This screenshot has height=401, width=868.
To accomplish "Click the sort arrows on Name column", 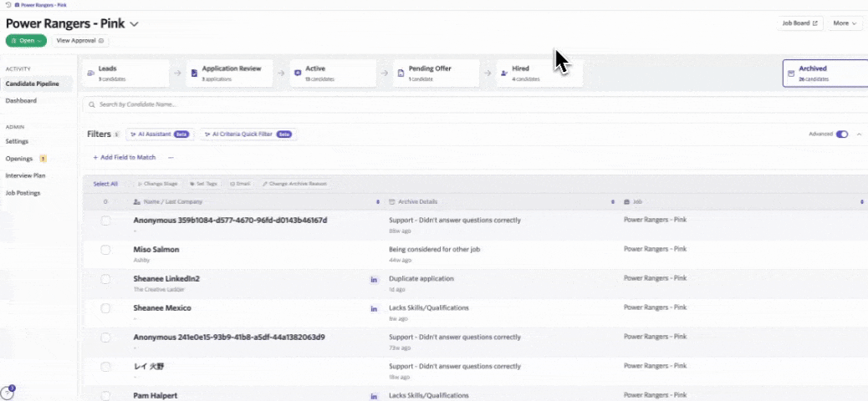I will click(378, 202).
